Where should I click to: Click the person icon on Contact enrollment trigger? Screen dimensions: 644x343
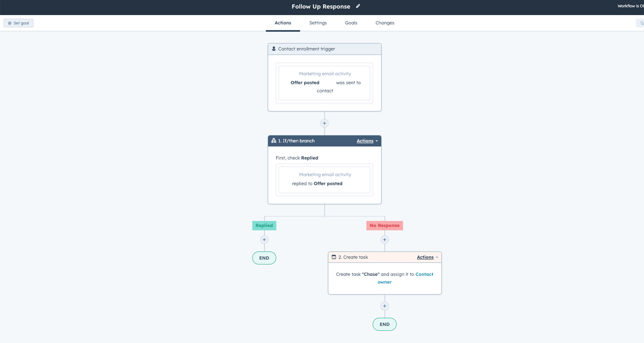click(x=274, y=48)
